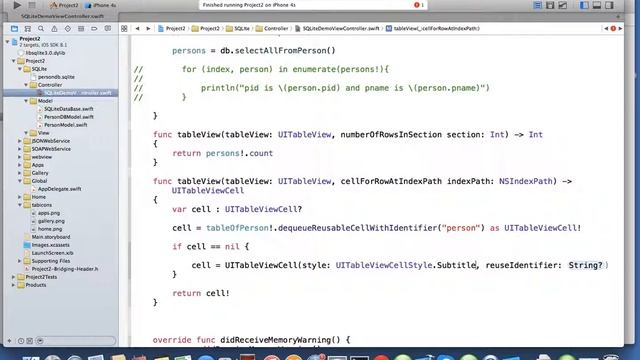
Task: Open the Find navigator (magnifier)
Action: click(x=41, y=29)
